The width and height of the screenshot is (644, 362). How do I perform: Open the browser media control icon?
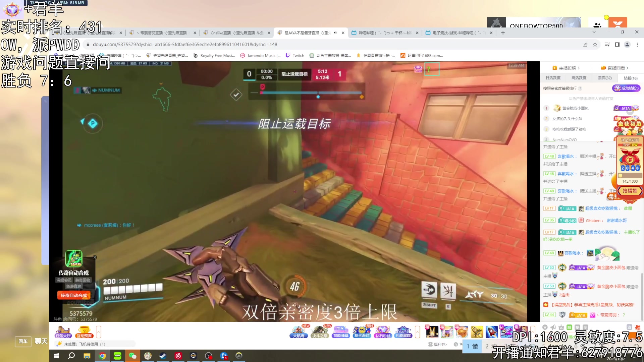[x=607, y=45]
